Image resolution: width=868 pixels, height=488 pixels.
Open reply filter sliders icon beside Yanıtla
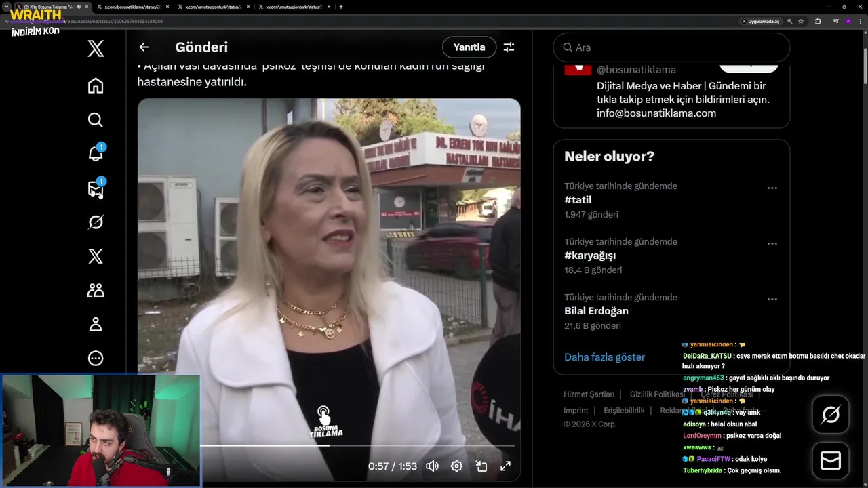coord(509,47)
